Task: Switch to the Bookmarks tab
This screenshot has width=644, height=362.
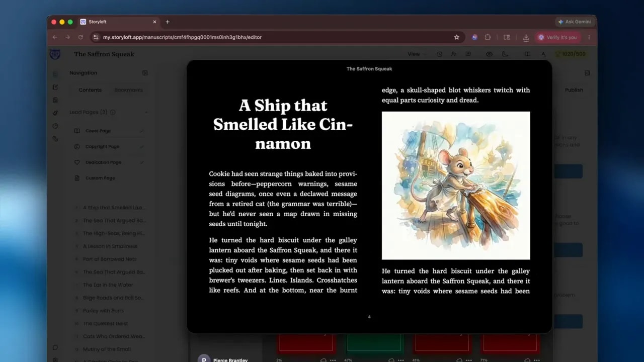Action: pyautogui.click(x=128, y=90)
